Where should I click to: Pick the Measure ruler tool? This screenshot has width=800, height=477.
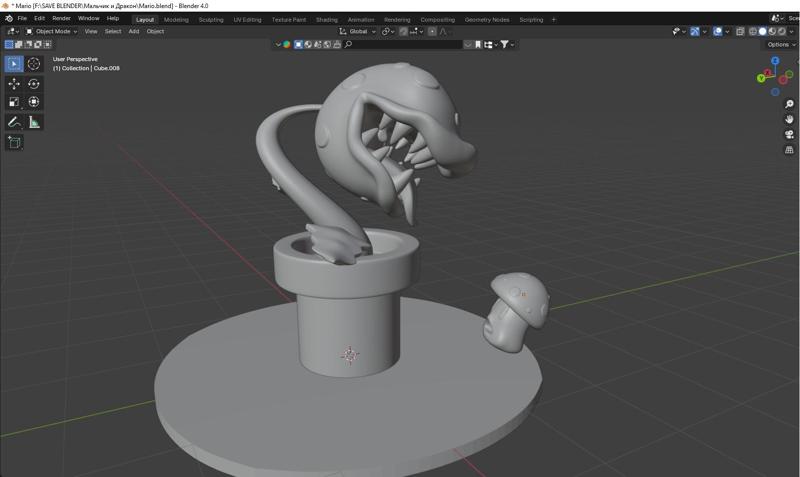(x=34, y=122)
